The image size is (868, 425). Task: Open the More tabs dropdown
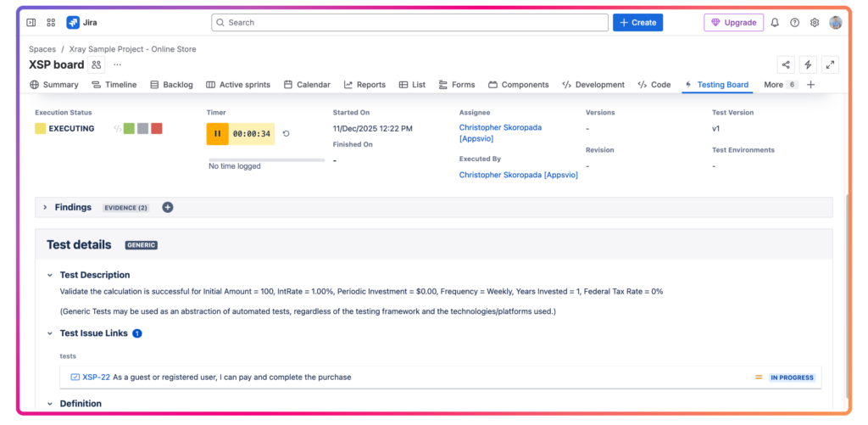pyautogui.click(x=780, y=85)
